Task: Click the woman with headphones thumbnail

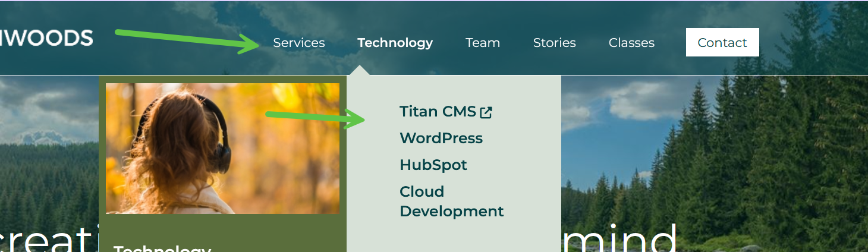Action: click(x=222, y=148)
